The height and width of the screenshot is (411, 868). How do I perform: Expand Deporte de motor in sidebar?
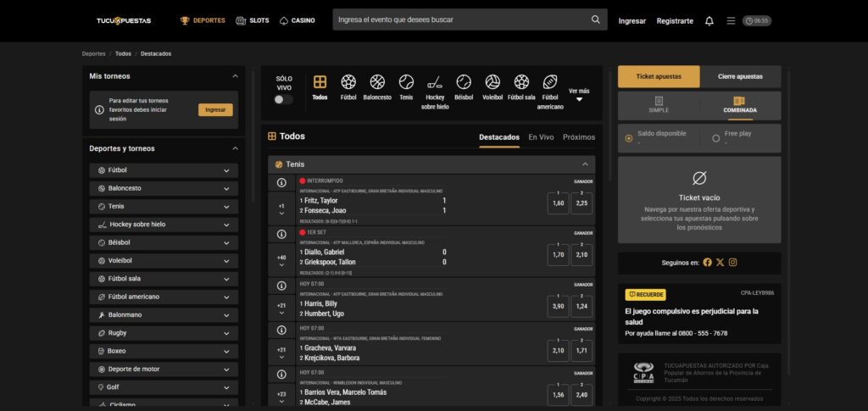(164, 369)
